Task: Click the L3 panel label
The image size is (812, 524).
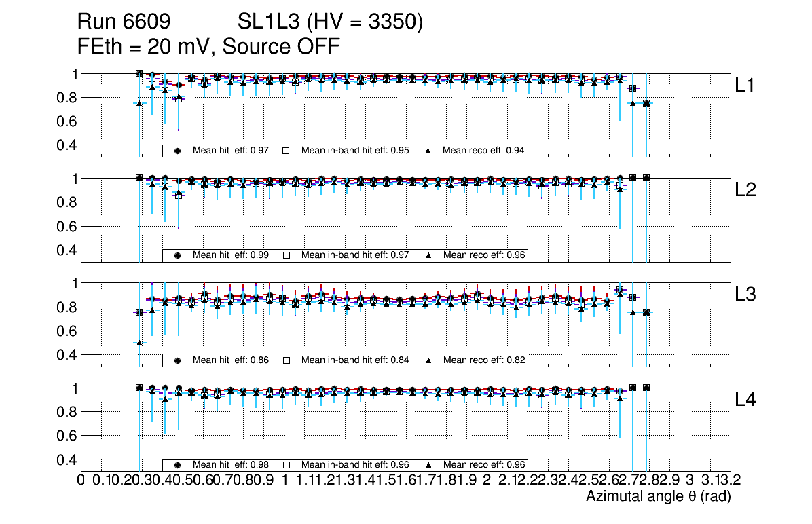Action: [x=745, y=295]
